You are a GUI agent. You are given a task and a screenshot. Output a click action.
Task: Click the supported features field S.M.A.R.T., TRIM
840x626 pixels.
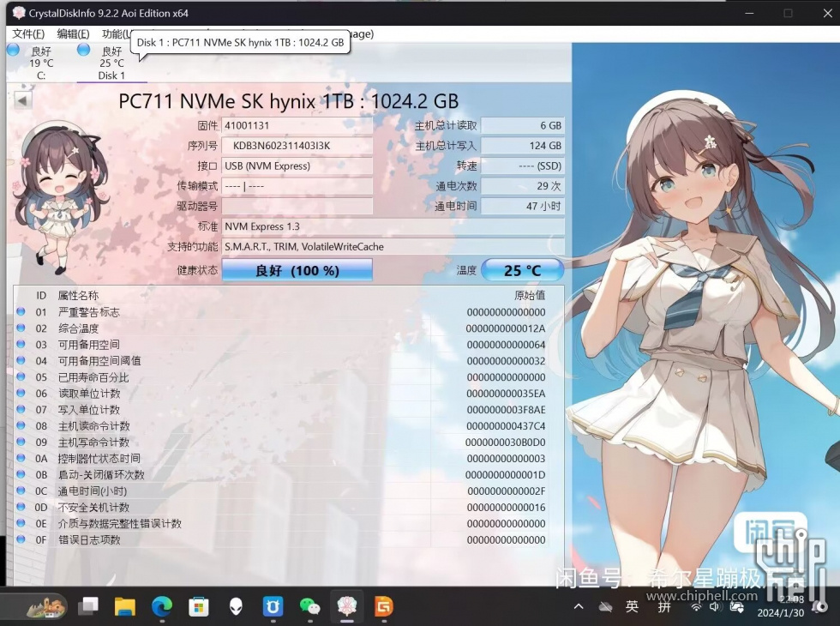pyautogui.click(x=393, y=247)
